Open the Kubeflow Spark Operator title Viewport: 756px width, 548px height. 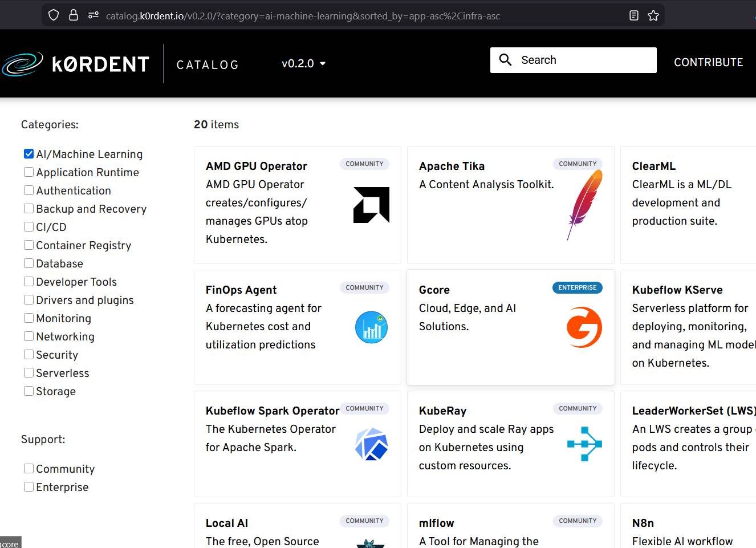click(273, 411)
